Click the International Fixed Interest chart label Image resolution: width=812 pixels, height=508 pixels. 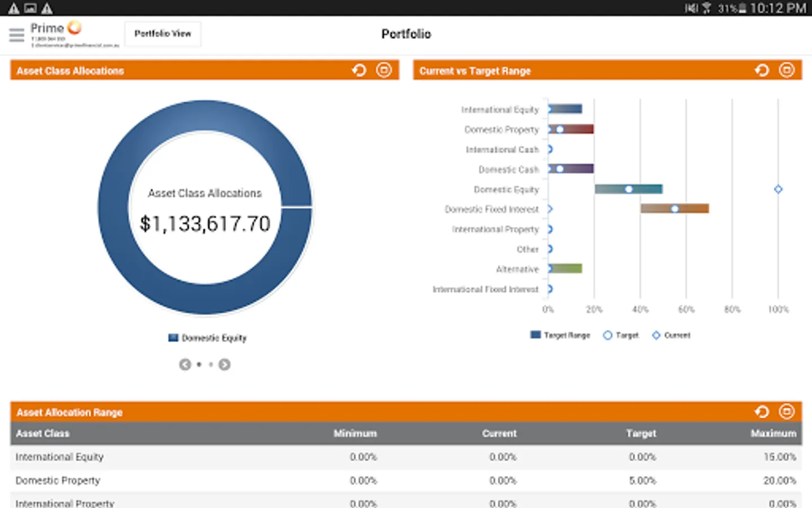click(486, 290)
